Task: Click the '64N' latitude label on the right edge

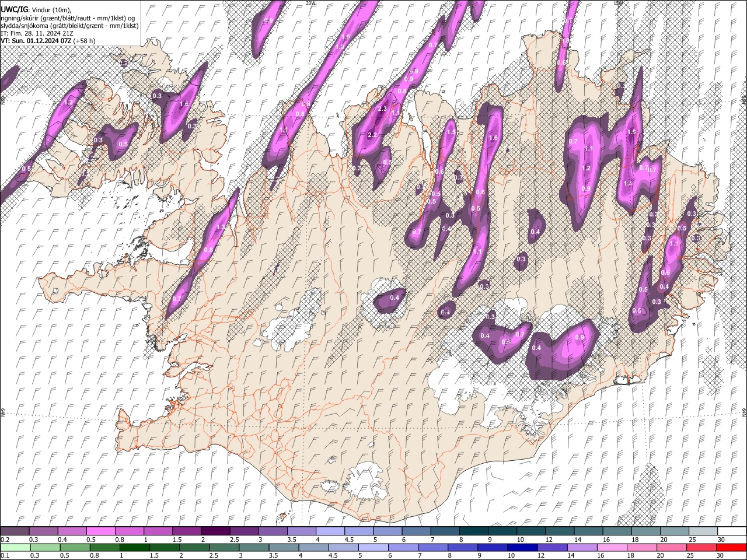Action: click(x=744, y=412)
